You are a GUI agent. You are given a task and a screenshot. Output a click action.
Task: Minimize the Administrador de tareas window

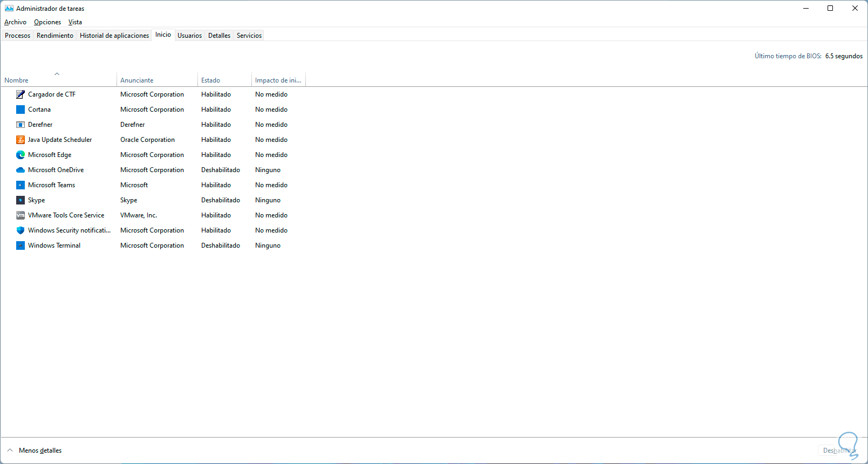coord(806,8)
